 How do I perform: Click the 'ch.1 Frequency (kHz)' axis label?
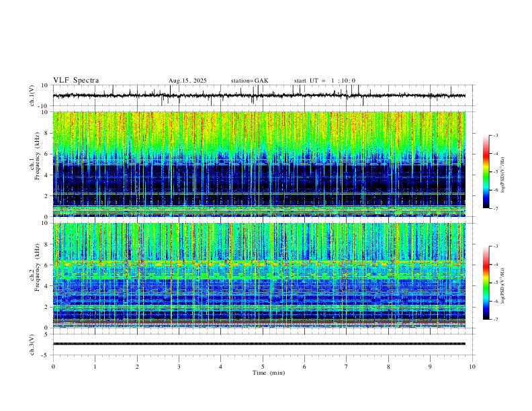(34, 156)
